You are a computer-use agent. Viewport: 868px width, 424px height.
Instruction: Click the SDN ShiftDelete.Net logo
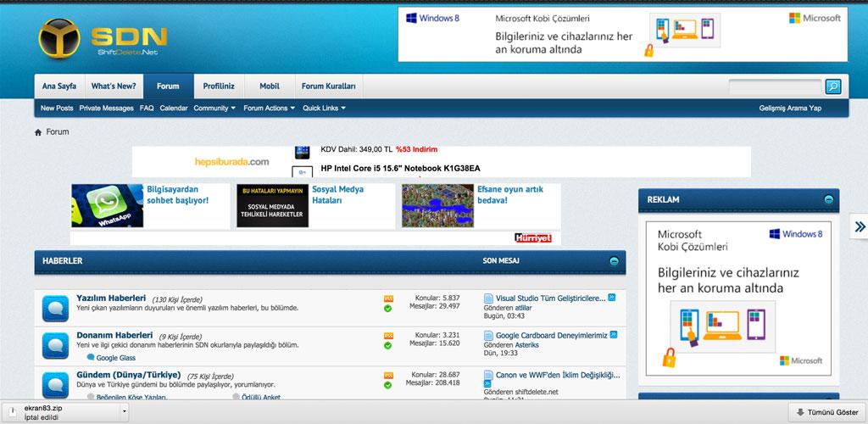click(103, 38)
